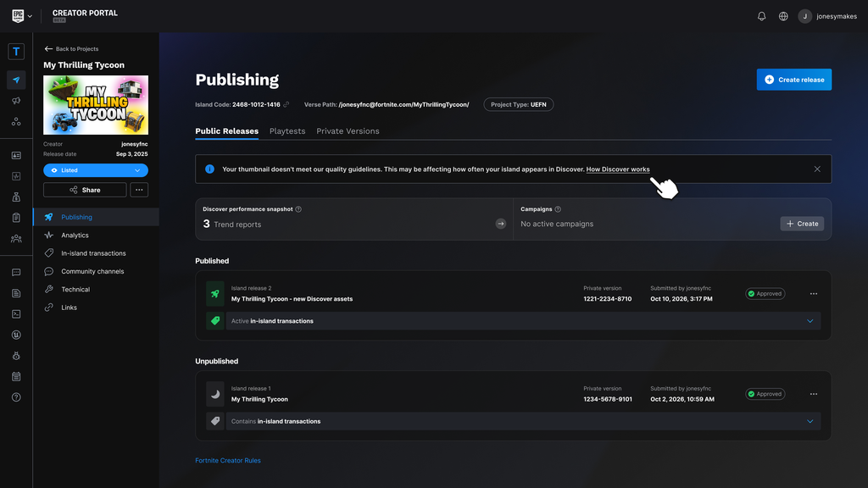Open the ID card icon in the sidebar
868x488 pixels.
tap(16, 156)
